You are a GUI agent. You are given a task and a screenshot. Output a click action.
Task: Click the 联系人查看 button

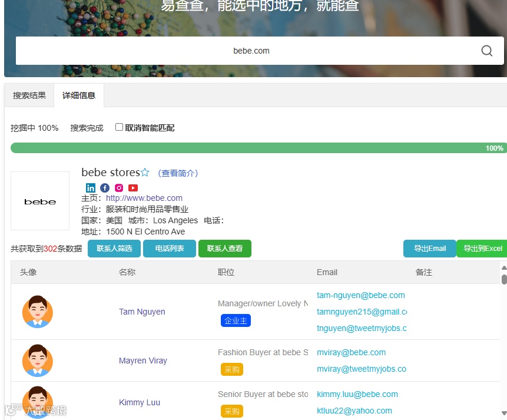click(x=225, y=249)
